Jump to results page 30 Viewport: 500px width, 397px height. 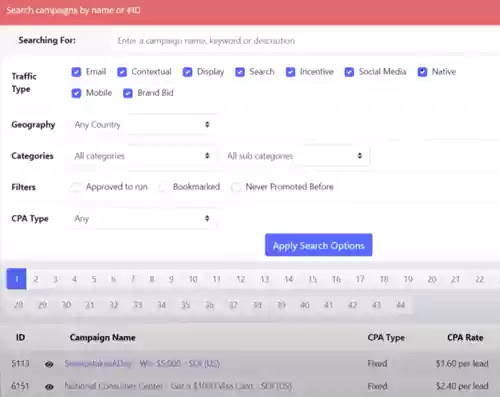pos(66,305)
